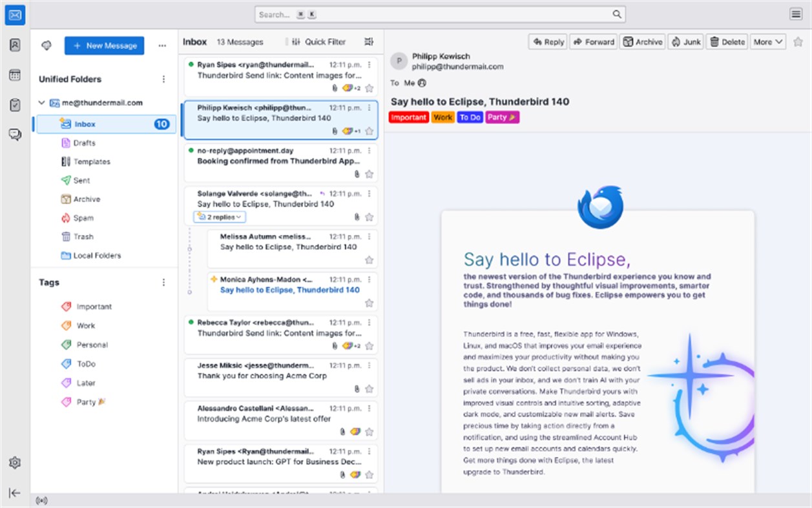Expand the 2 replies dropdown

[219, 216]
